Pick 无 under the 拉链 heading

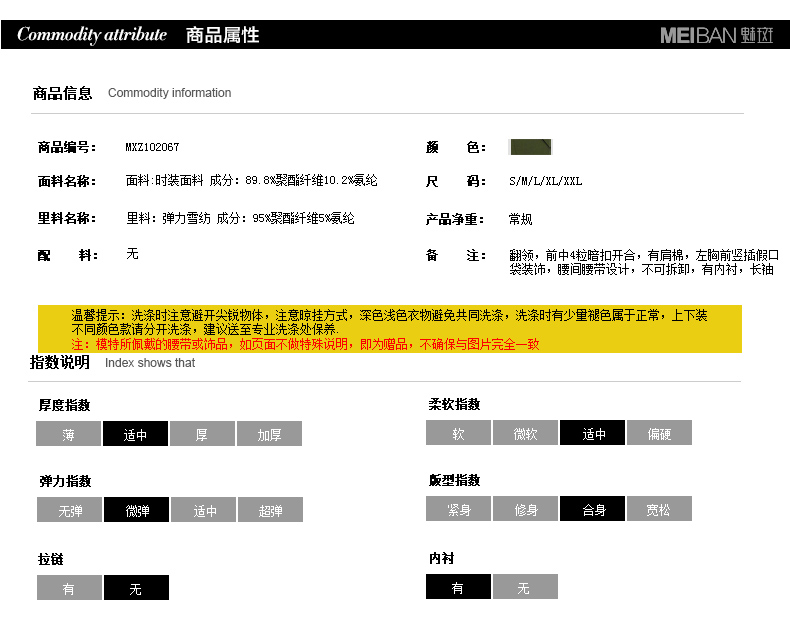137,588
